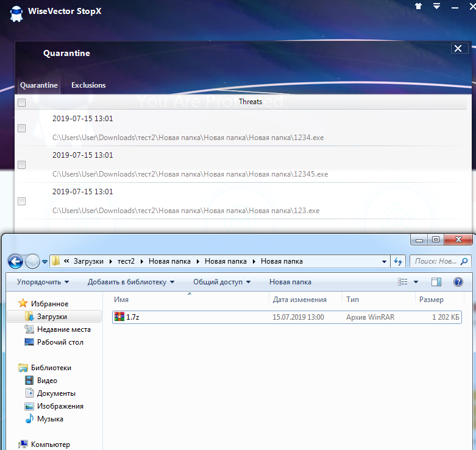
Task: Click the Компьютер icon in sidebar
Action: 23,445
